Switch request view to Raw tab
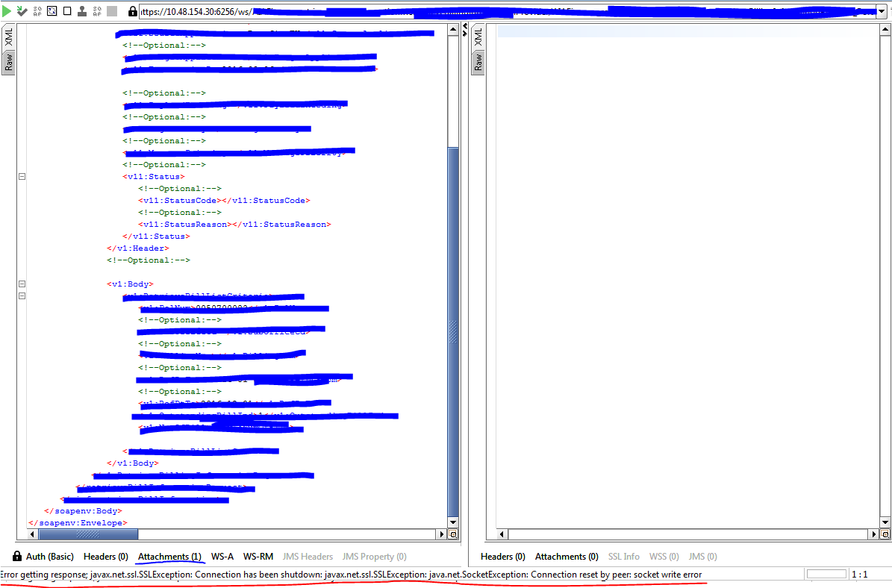The image size is (892, 588). (x=8, y=63)
